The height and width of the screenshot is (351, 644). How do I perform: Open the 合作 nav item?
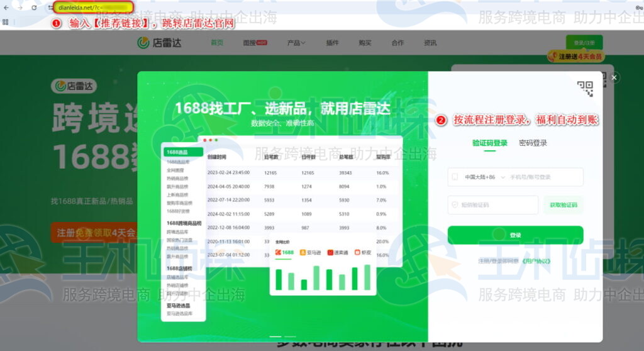pyautogui.click(x=397, y=43)
